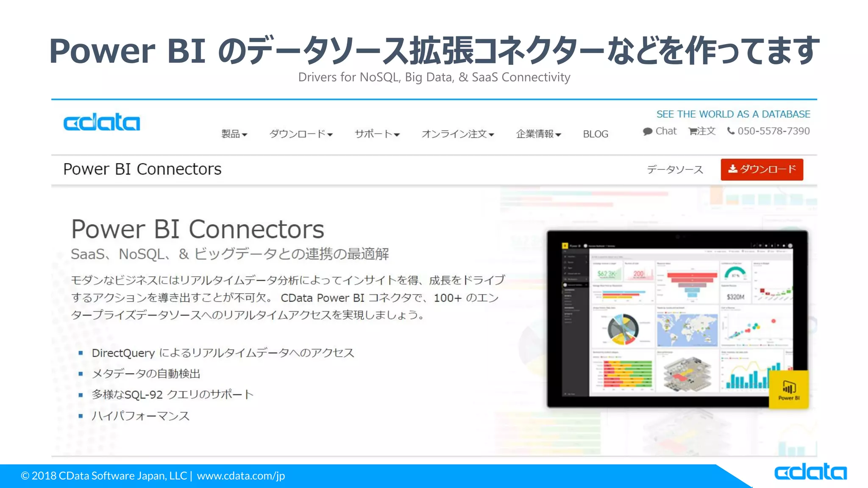
Task: Click the DirectQuery bullet text
Action: 223,353
